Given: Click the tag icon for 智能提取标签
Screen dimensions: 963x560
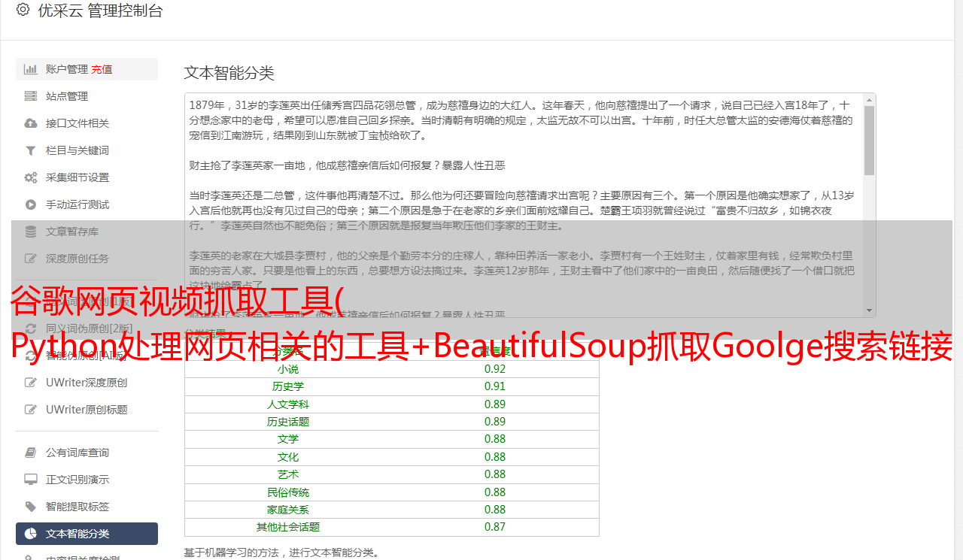Looking at the screenshot, I should (x=31, y=507).
